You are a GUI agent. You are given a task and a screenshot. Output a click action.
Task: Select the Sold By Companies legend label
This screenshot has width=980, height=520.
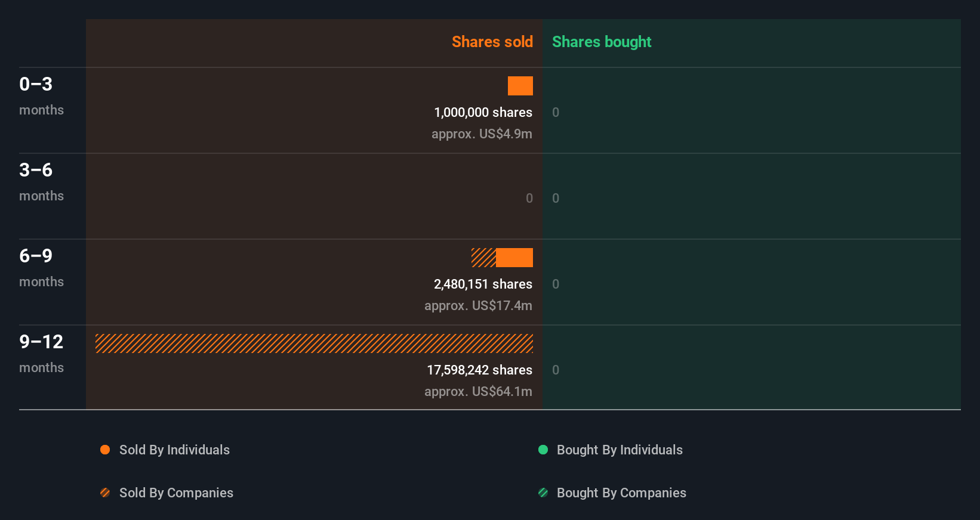(x=176, y=493)
